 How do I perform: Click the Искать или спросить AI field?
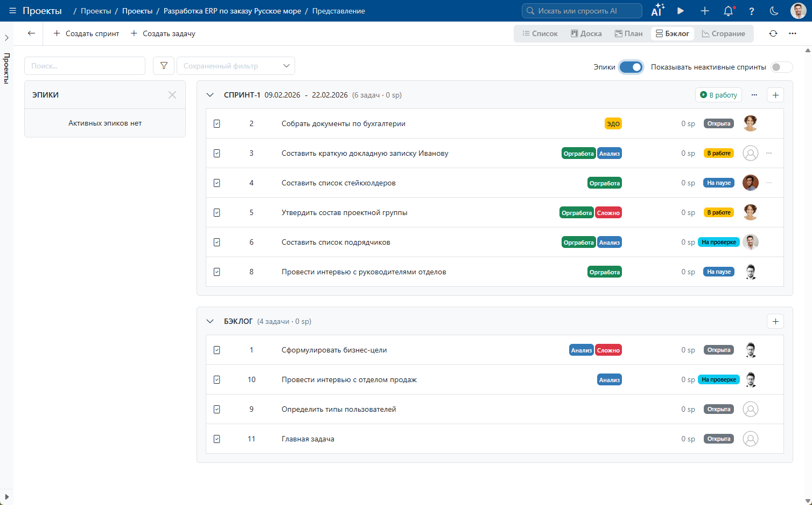(x=582, y=11)
